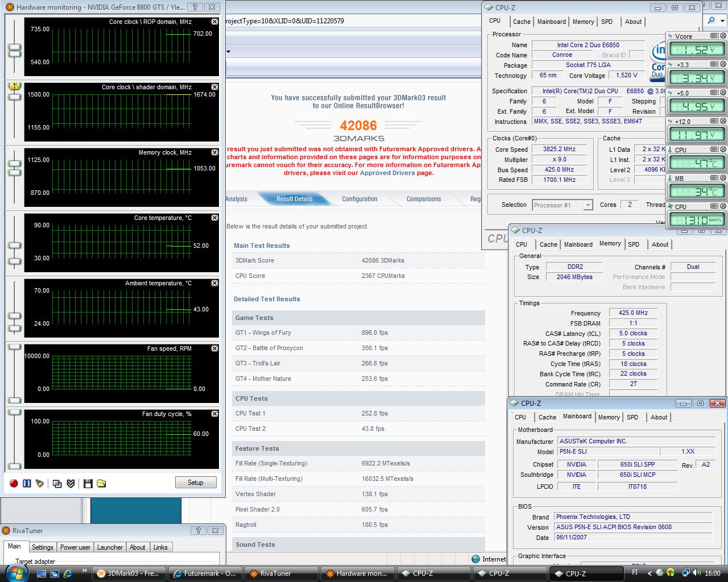Close the Vcore sensor gadget
The width and height of the screenshot is (728, 582).
coord(723,36)
